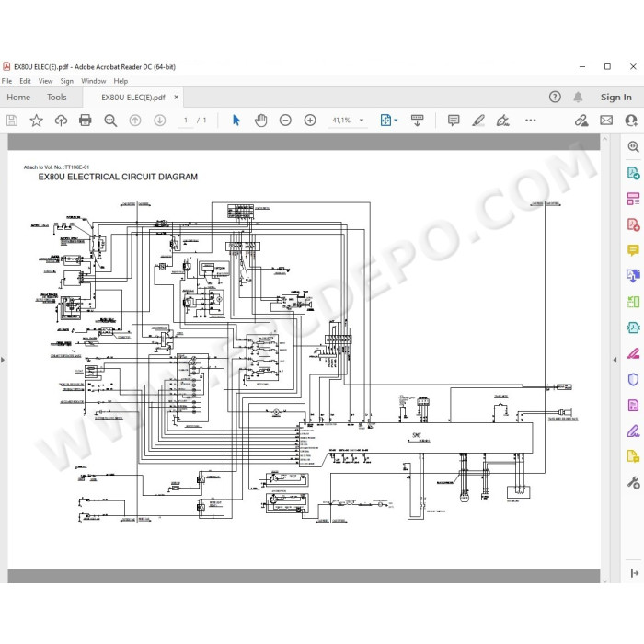The height and width of the screenshot is (644, 644).
Task: Open Comment tool in right pane
Action: coord(633,250)
